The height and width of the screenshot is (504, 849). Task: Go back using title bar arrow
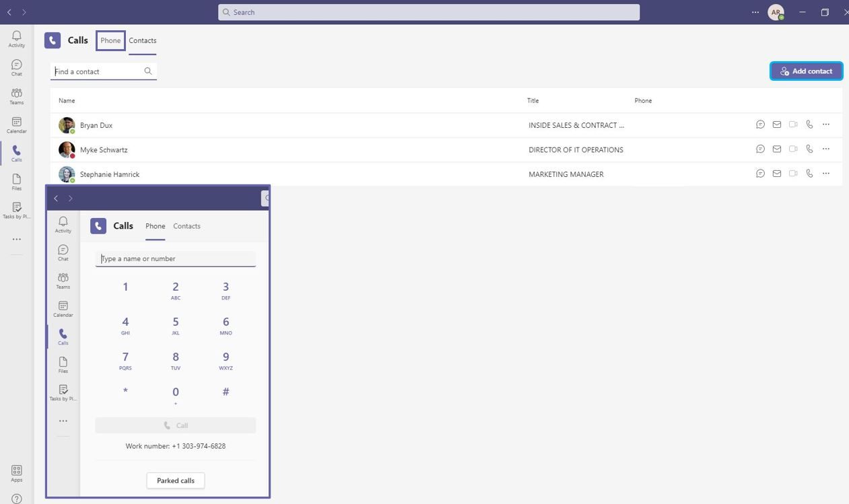click(9, 12)
